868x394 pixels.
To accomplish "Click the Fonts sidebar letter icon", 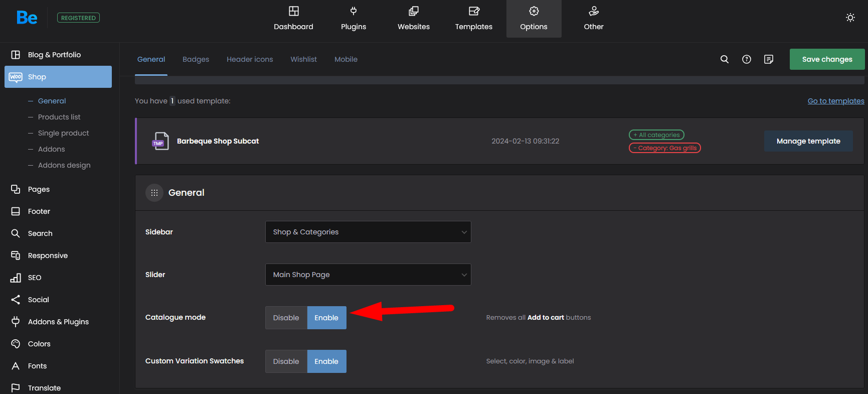I will pos(16,366).
